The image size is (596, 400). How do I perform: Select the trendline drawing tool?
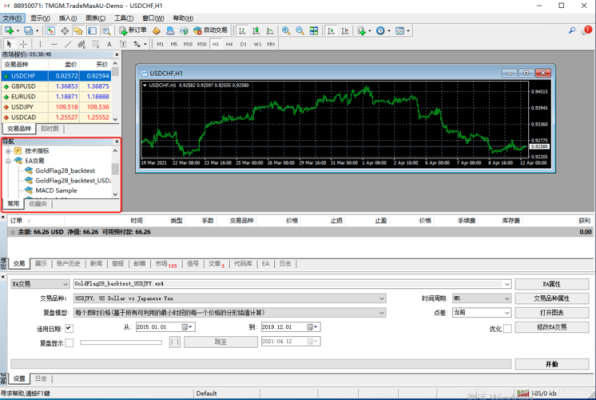(x=68, y=44)
